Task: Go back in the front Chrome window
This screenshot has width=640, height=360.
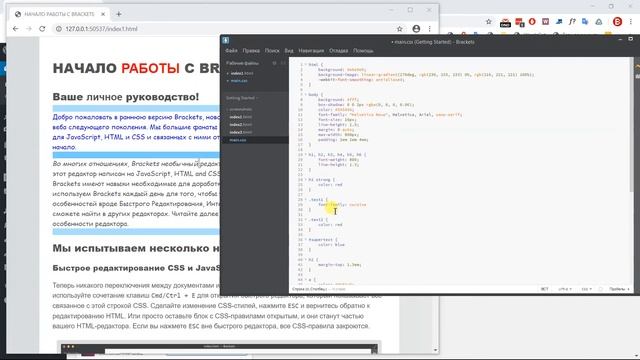Action: coord(16,29)
